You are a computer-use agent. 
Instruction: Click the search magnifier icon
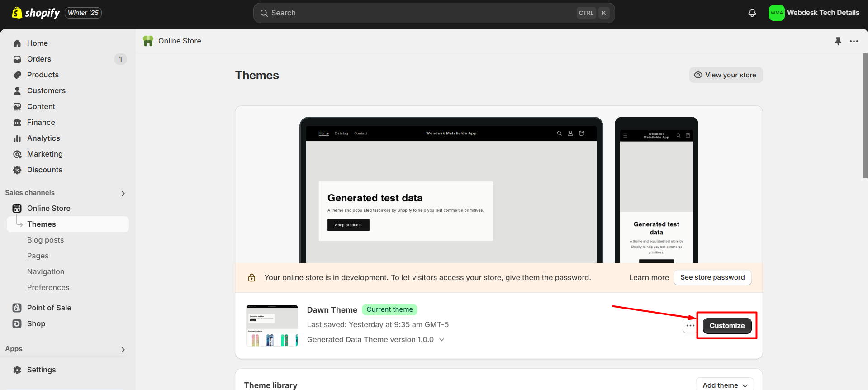pos(264,13)
